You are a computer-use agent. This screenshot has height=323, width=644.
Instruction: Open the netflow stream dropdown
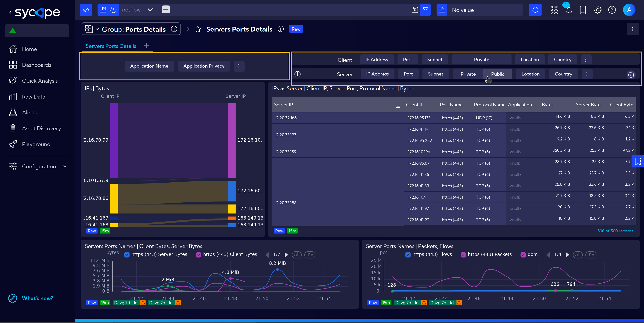[150, 10]
